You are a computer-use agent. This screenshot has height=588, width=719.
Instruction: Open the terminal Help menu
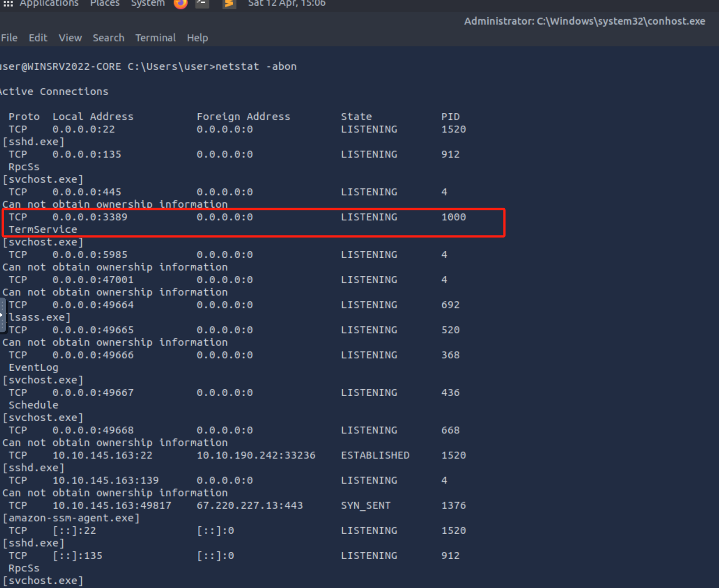[197, 38]
